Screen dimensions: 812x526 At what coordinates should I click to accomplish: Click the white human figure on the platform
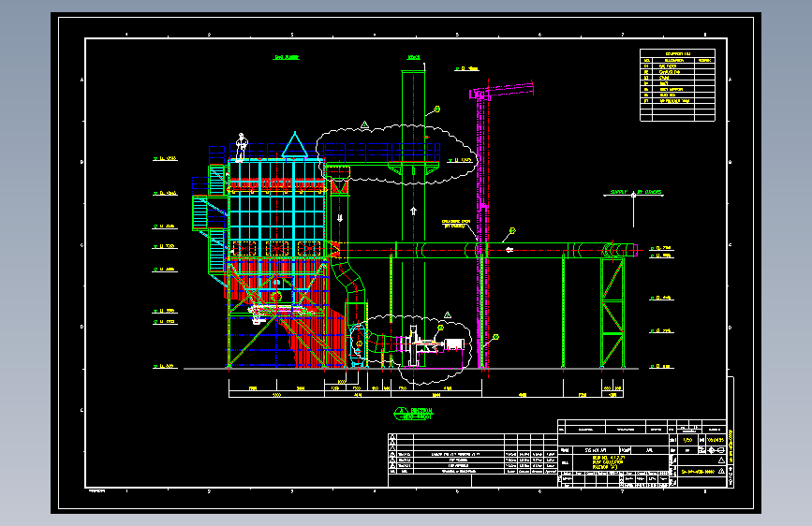pos(242,148)
